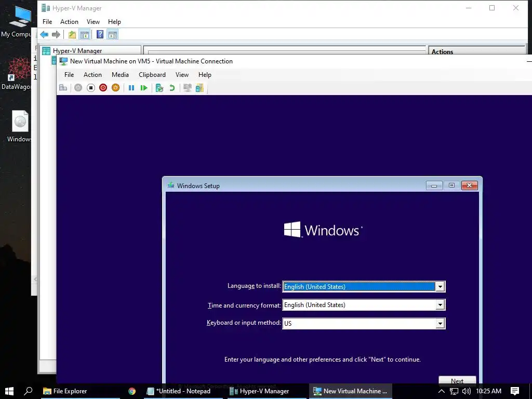Open the Clipboard menu
Viewport: 532px width, 399px height.
point(152,75)
